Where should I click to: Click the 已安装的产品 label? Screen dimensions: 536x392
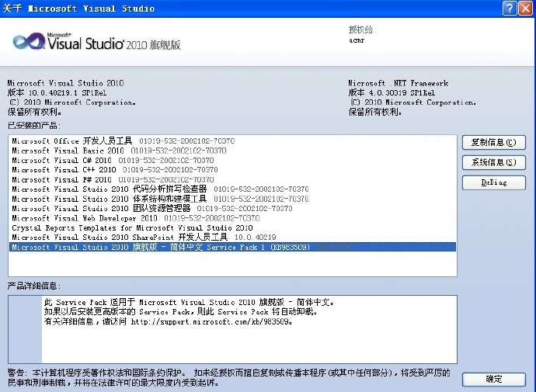[x=34, y=126]
